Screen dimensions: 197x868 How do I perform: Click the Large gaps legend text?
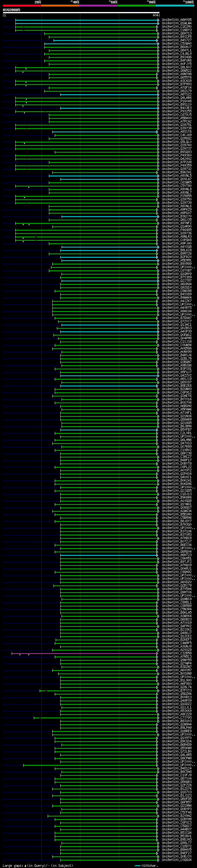pyautogui.click(x=38, y=865)
